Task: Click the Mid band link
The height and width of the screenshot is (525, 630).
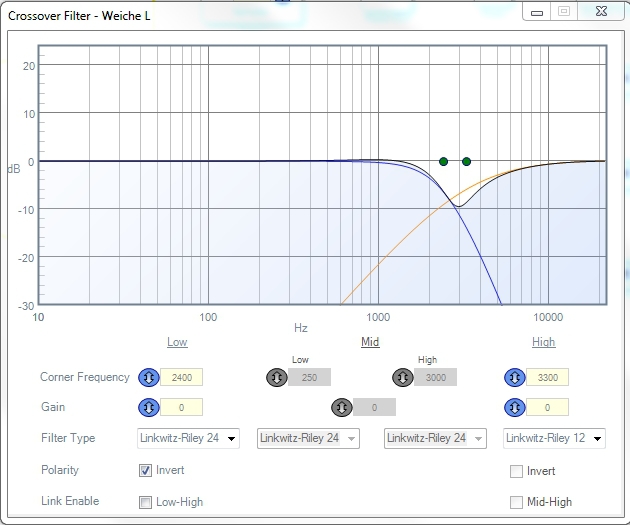Action: pos(370,342)
